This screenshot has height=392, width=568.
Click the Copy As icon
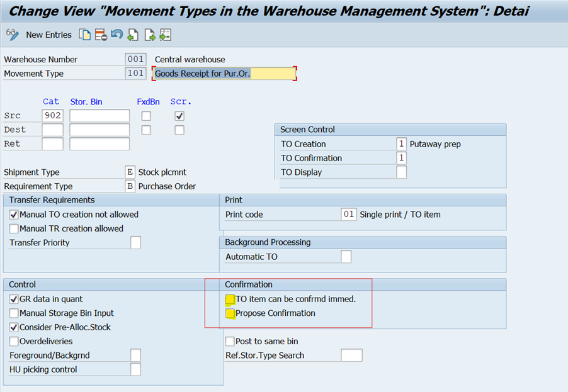pyautogui.click(x=84, y=35)
